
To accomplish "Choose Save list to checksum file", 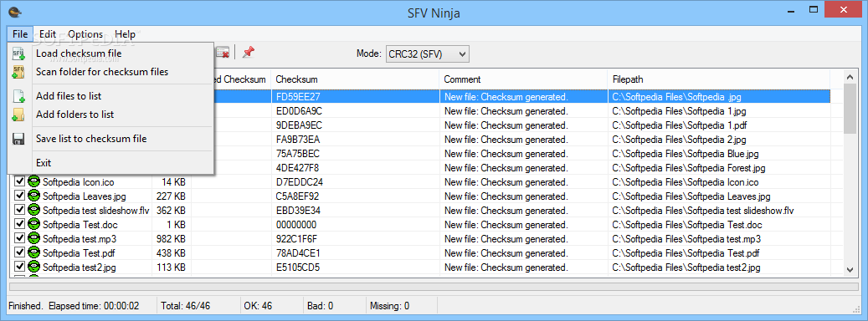I will pos(110,139).
